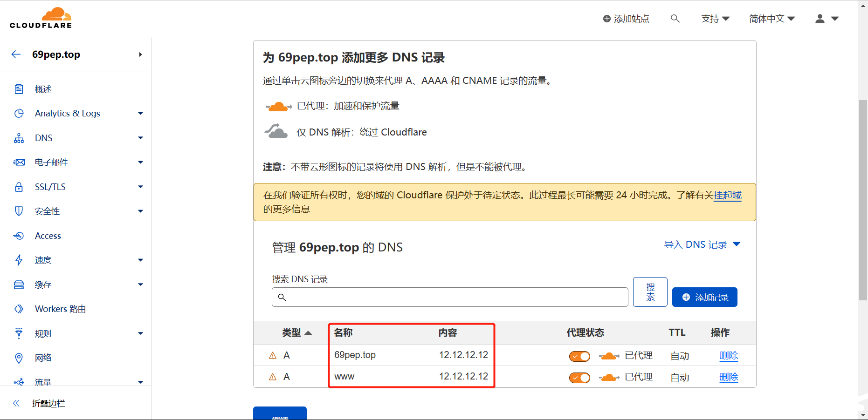Screen dimensions: 868x420
Task: Expand the 缓存 submenu arrow
Action: (x=140, y=285)
